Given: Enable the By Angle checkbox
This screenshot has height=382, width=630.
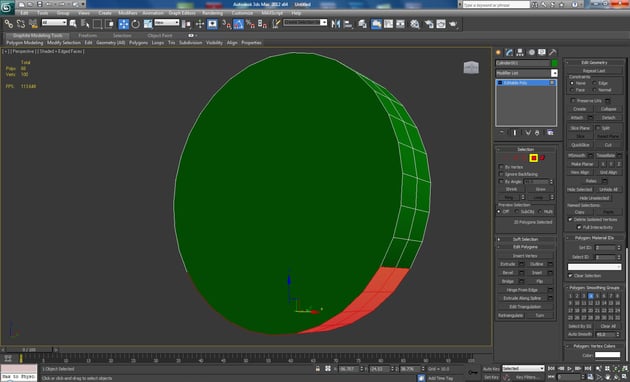Looking at the screenshot, I should [501, 182].
